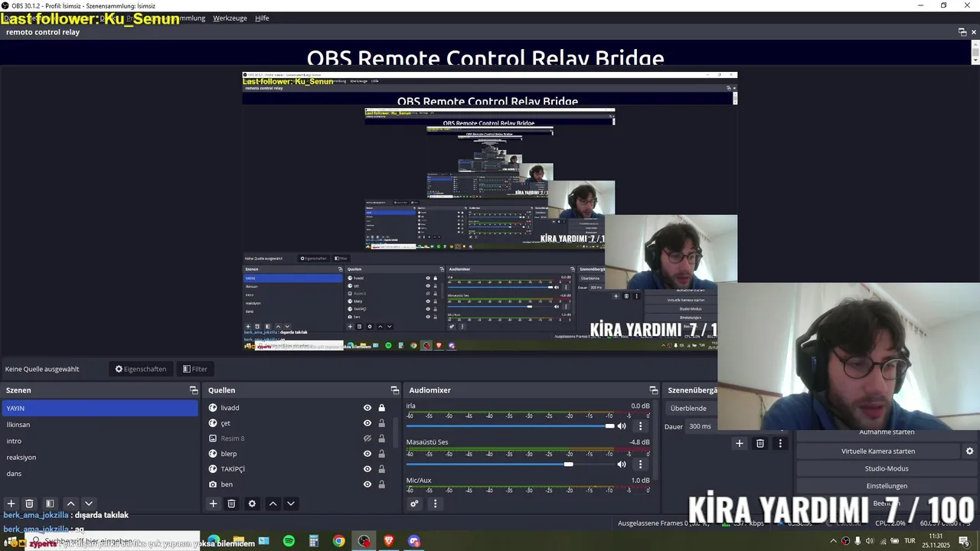Lock the Resim 8 source

tap(381, 439)
